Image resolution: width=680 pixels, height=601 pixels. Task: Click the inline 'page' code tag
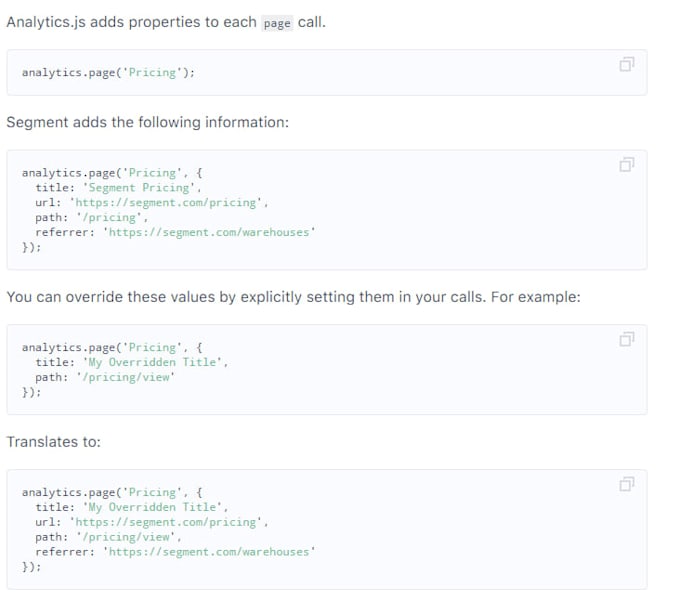coord(277,23)
